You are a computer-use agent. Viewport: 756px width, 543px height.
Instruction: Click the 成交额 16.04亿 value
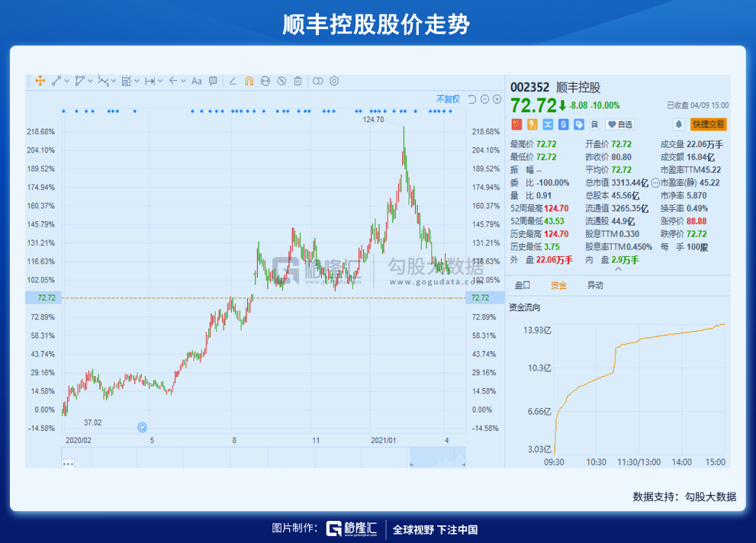pos(700,157)
